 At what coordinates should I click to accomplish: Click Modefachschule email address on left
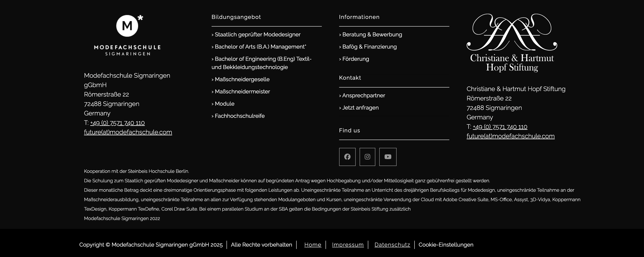[128, 132]
